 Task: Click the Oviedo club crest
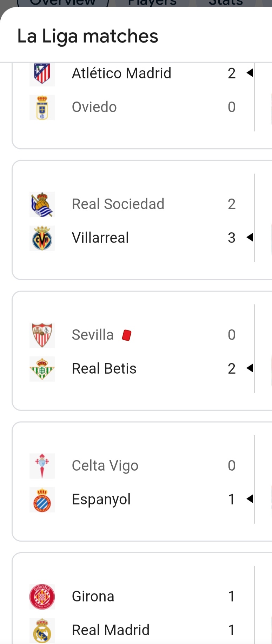click(x=42, y=107)
